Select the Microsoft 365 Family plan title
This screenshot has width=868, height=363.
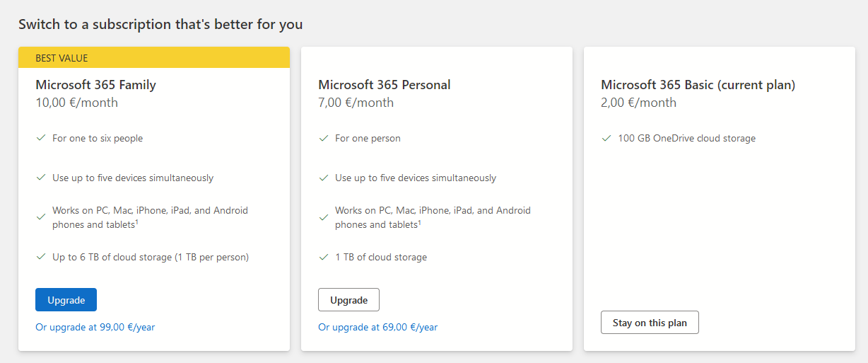point(95,85)
